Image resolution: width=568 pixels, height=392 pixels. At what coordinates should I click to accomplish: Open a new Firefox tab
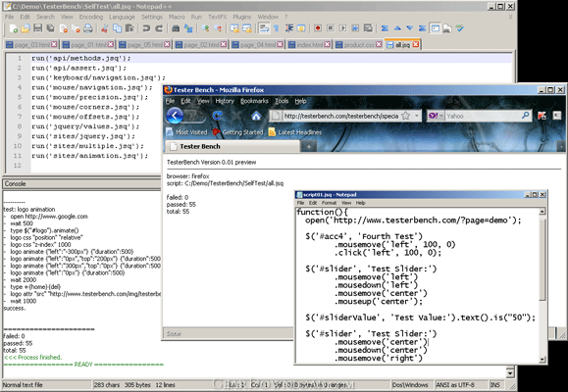[x=309, y=147]
